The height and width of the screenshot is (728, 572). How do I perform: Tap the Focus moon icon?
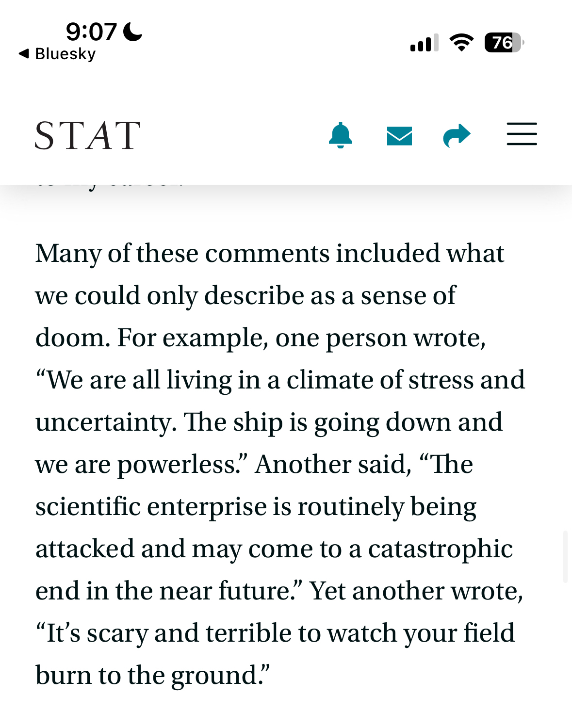pos(132,32)
